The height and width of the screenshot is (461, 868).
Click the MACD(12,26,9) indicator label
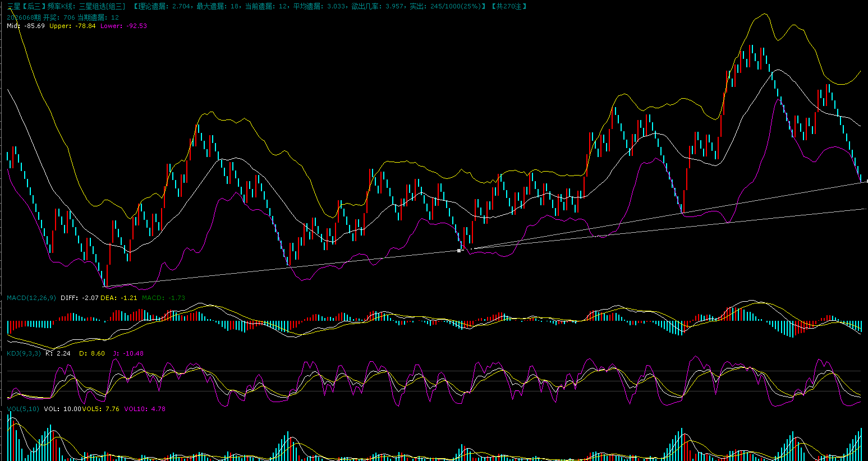tap(31, 298)
